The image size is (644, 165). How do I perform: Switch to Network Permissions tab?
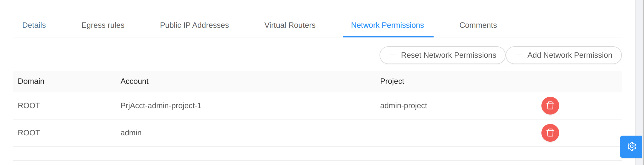(x=387, y=25)
